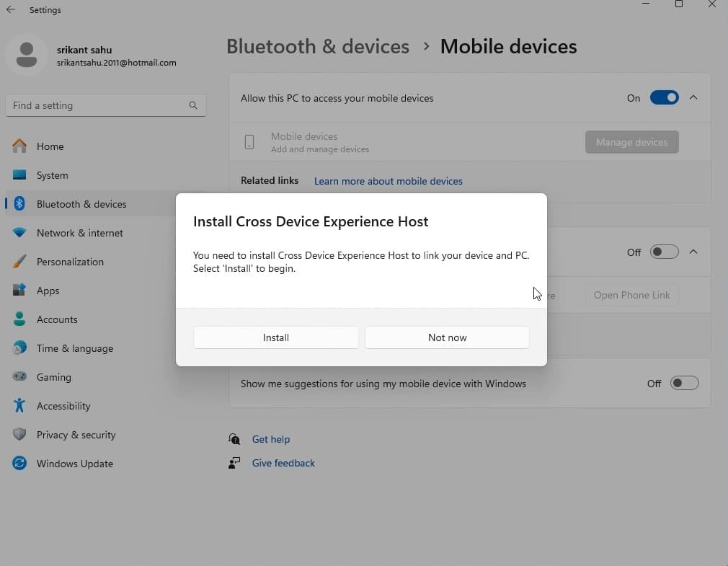
Task: Click the Accessibility figure icon
Action: click(x=19, y=406)
